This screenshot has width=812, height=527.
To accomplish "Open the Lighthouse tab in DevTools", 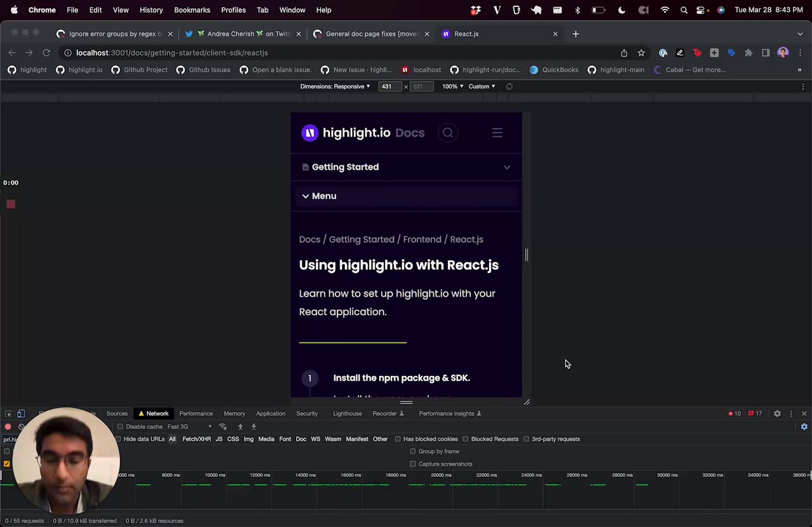I will [x=348, y=413].
